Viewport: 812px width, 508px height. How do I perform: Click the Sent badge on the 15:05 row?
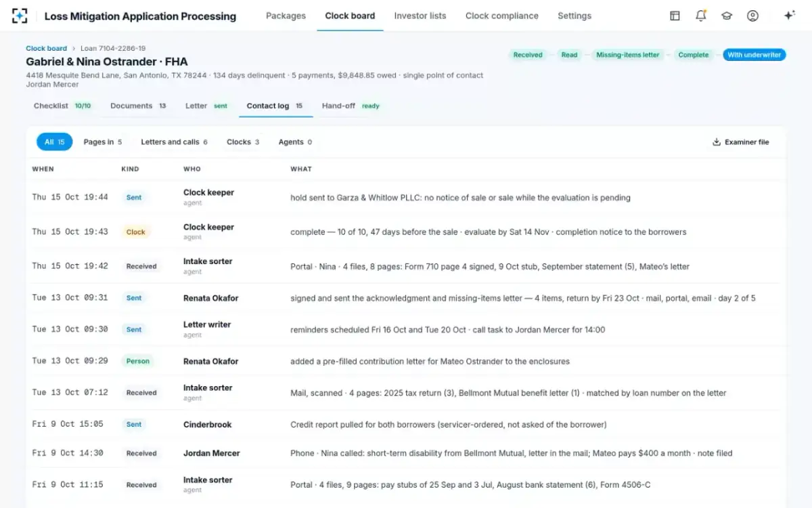pos(134,425)
